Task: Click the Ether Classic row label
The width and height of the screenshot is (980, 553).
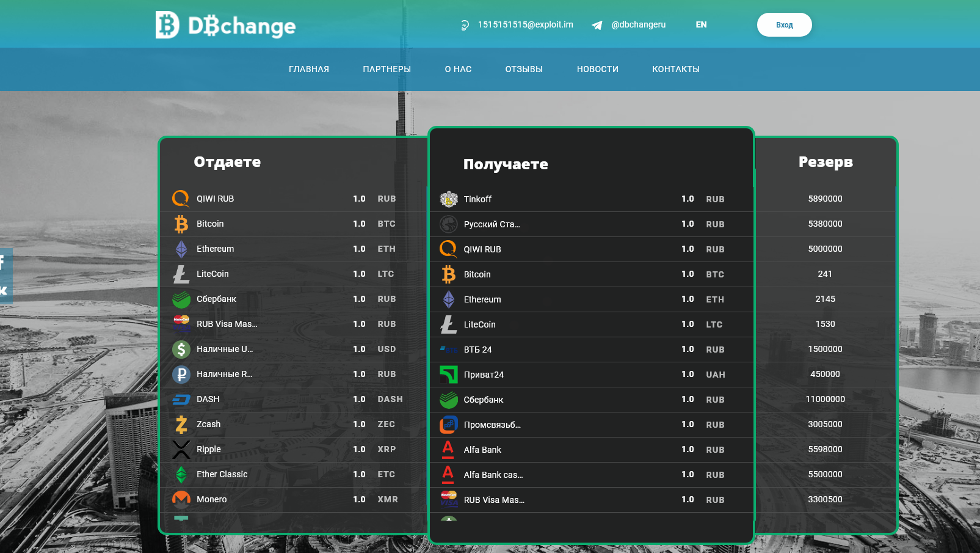Action: pyautogui.click(x=222, y=474)
